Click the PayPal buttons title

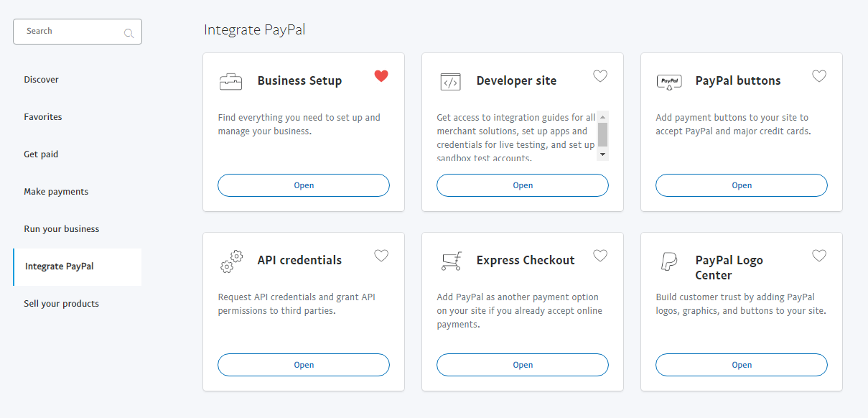coord(738,80)
